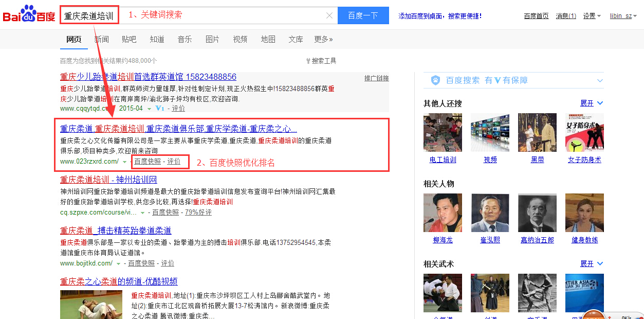
Task: Clear search text with the X icon
Action: click(x=329, y=15)
